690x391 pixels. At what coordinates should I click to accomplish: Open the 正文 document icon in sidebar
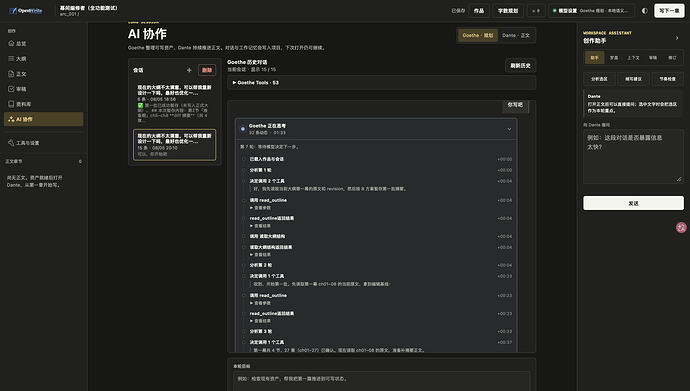11,74
